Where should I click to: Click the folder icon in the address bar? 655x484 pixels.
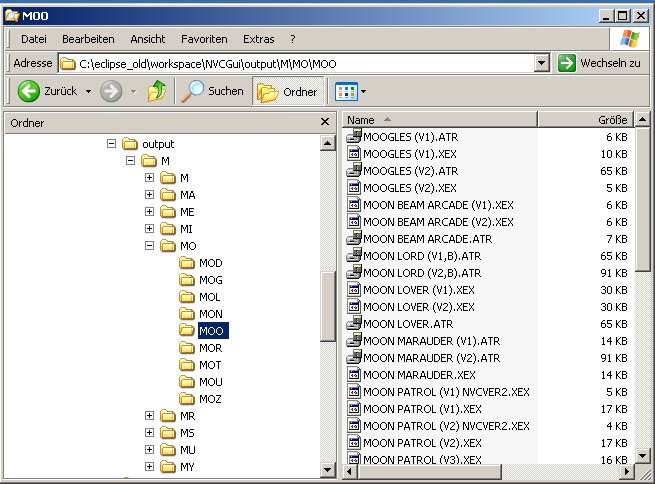(x=68, y=63)
